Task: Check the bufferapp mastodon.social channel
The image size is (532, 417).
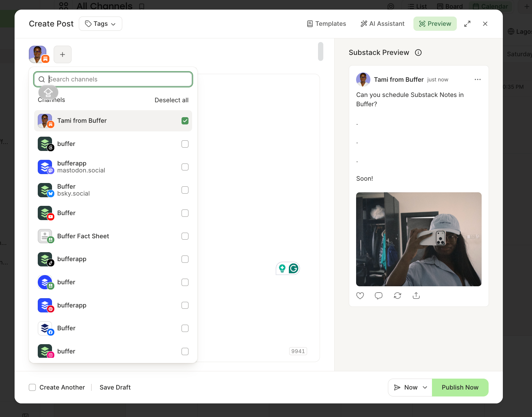Action: click(185, 167)
